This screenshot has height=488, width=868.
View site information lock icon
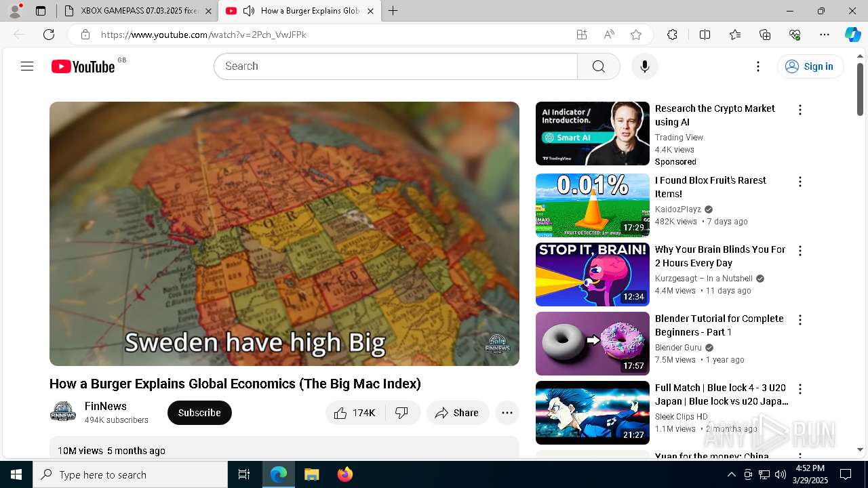(85, 35)
